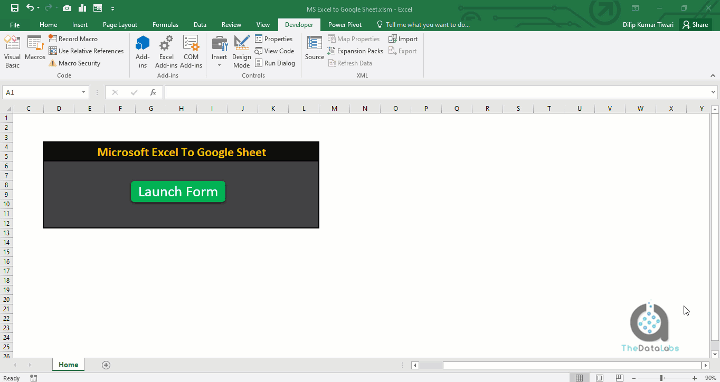Select Expansion Packs in the XML group
The height and width of the screenshot is (382, 720).
click(355, 51)
